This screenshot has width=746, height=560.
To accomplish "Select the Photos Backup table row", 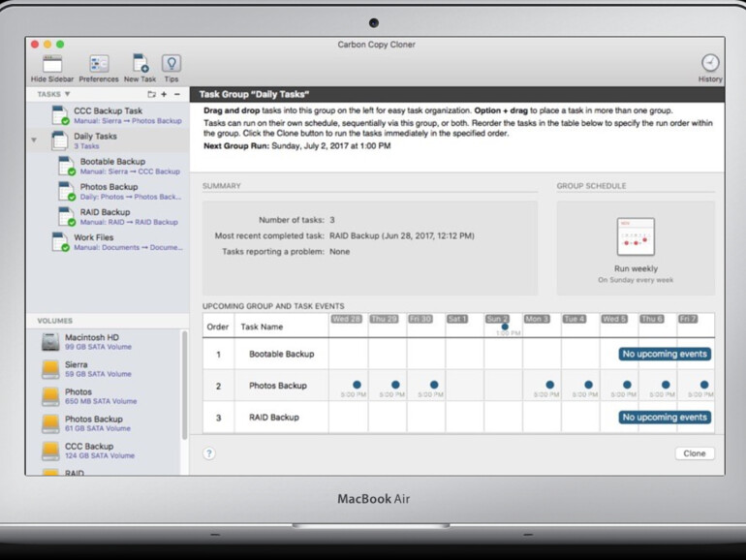I will 458,386.
